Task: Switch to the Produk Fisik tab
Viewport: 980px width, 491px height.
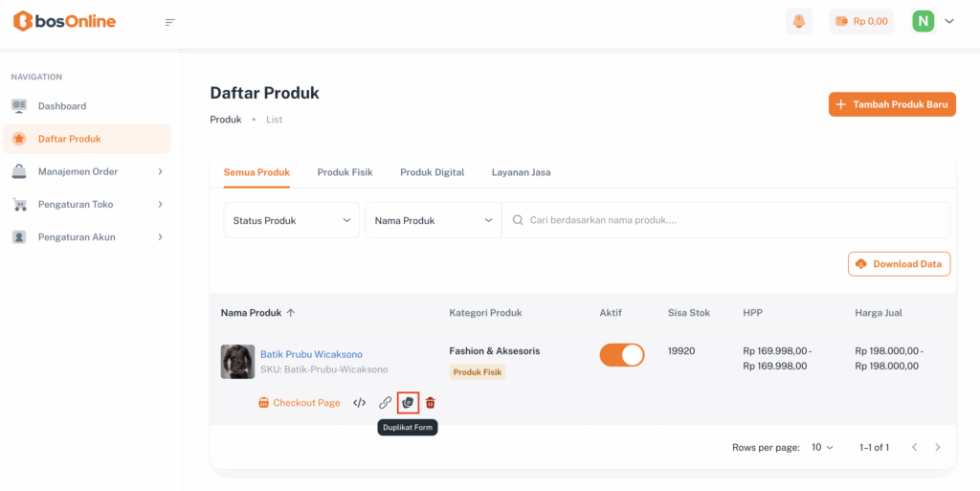Action: click(x=345, y=172)
